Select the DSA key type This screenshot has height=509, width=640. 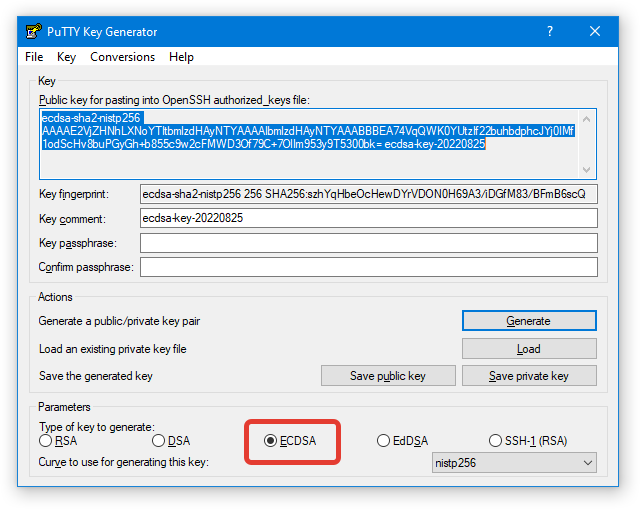click(x=159, y=440)
